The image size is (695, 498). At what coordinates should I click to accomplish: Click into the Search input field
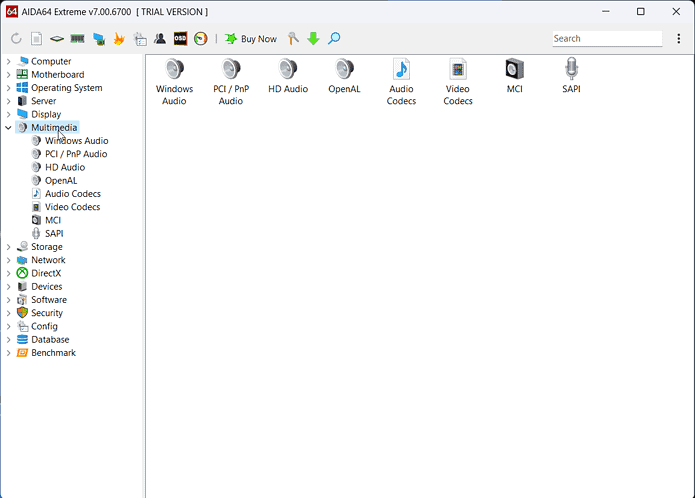coord(606,39)
